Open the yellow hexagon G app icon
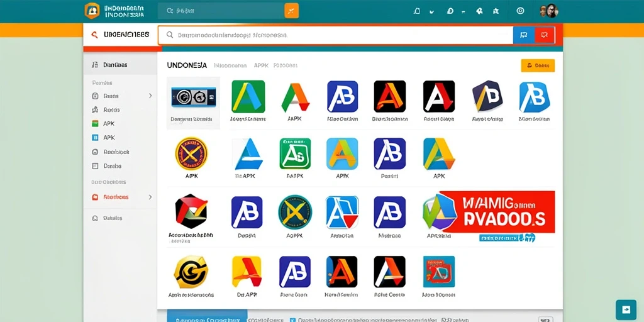 [x=191, y=272]
